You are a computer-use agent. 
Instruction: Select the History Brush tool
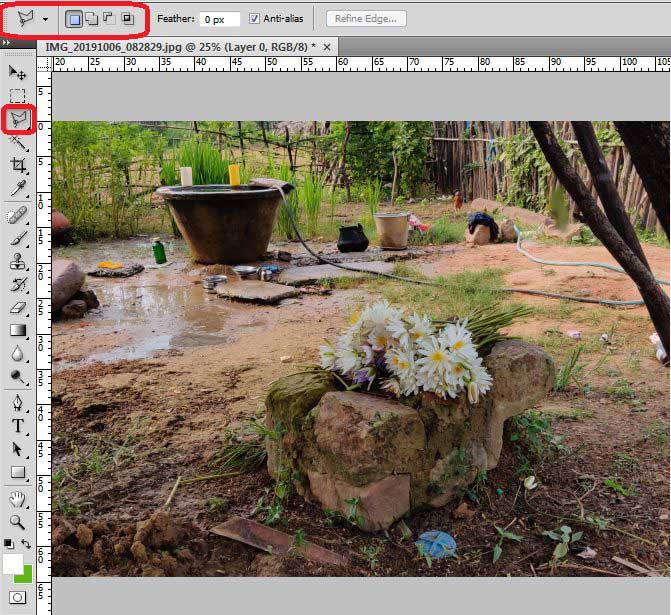[18, 285]
